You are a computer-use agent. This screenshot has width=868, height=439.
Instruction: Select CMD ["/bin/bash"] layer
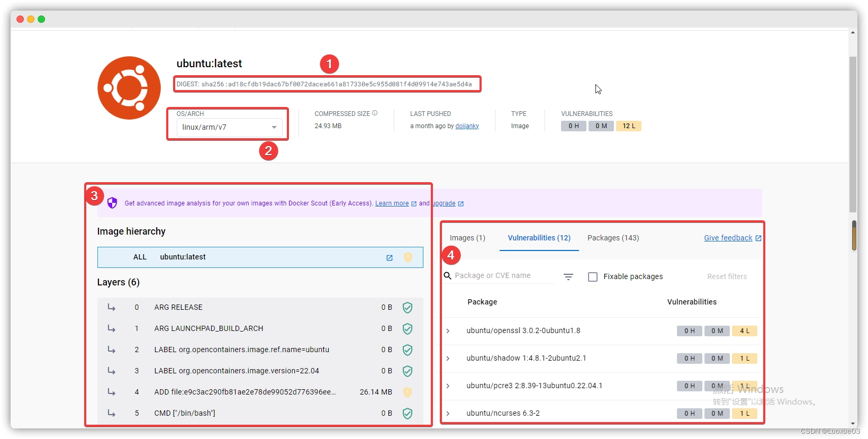(260, 414)
